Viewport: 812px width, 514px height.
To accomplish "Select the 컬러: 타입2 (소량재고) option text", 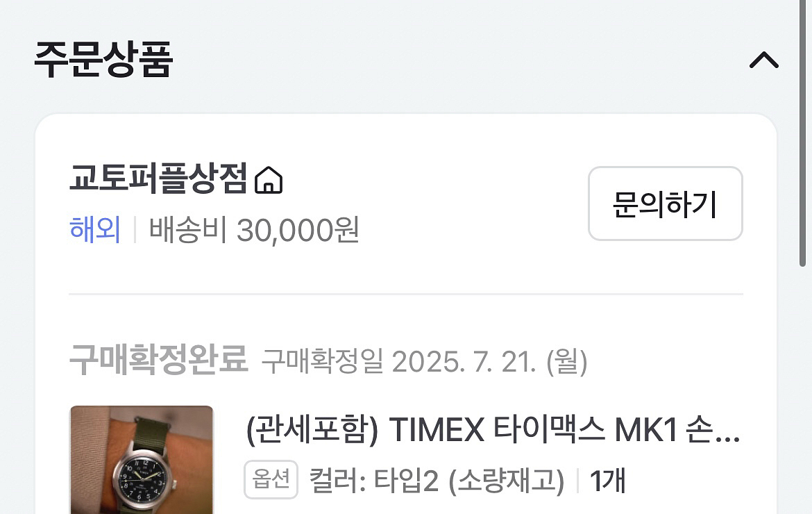I will tap(437, 481).
